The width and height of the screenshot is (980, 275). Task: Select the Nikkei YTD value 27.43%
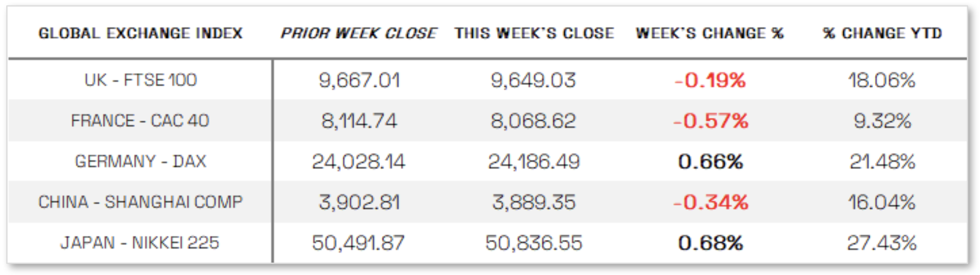coord(882,243)
